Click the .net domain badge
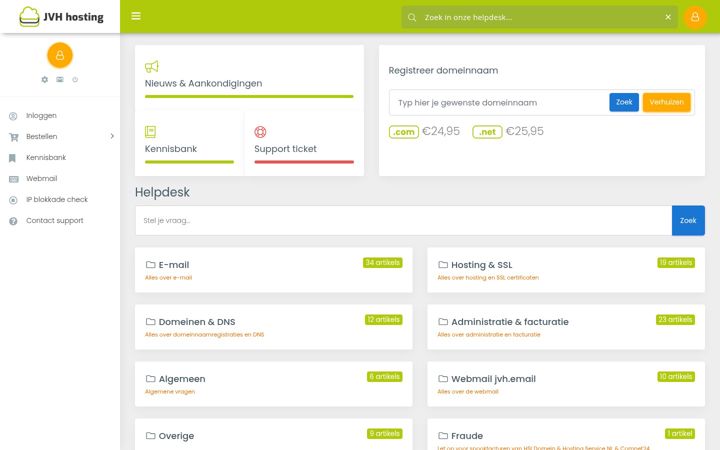 (x=487, y=132)
